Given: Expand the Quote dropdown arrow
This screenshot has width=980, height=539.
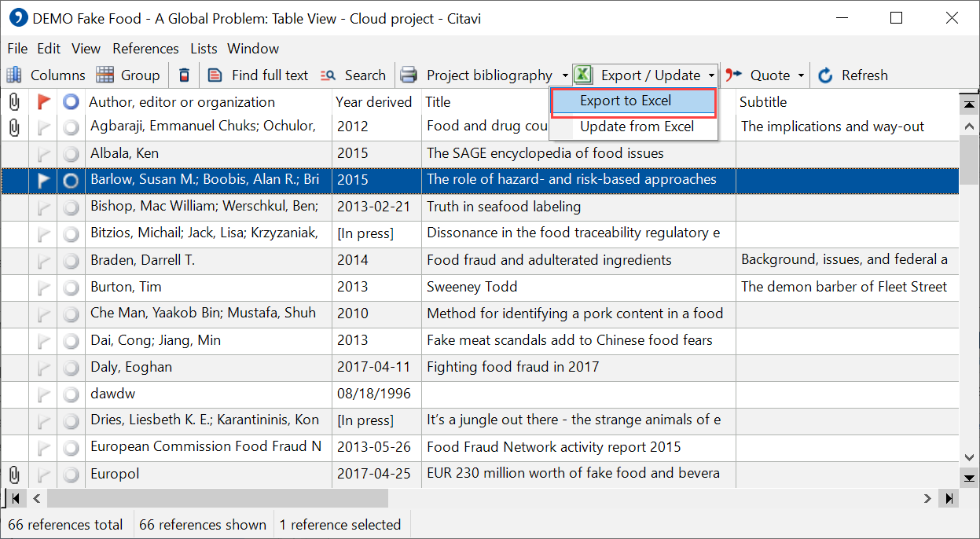Looking at the screenshot, I should coord(801,76).
